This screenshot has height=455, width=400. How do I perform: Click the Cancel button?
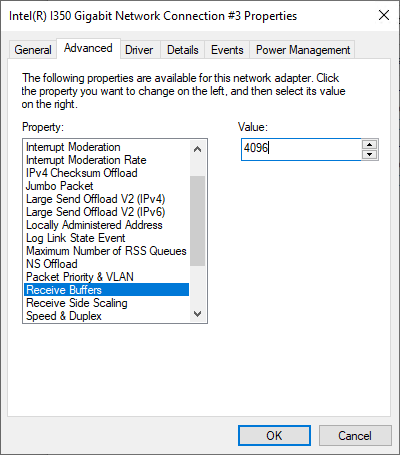(355, 435)
